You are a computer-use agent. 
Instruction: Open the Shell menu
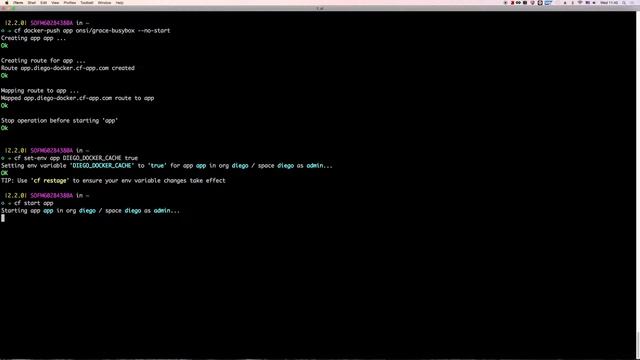pyautogui.click(x=31, y=2)
